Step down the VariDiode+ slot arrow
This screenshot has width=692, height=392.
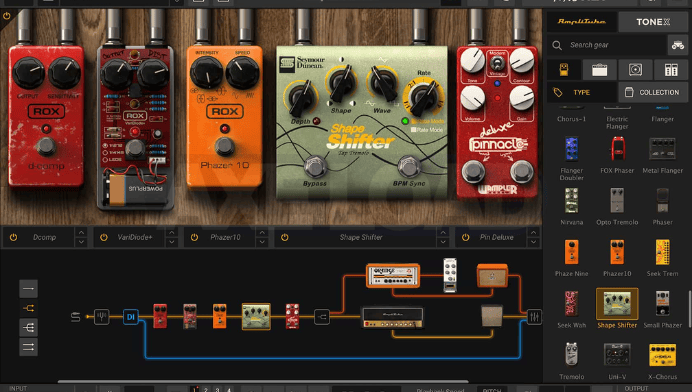click(172, 242)
